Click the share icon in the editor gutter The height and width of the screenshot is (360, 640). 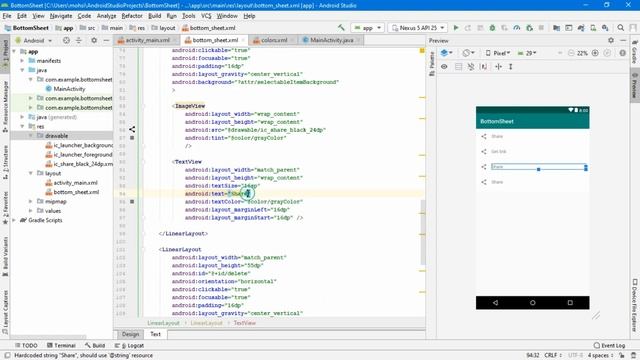[132, 129]
